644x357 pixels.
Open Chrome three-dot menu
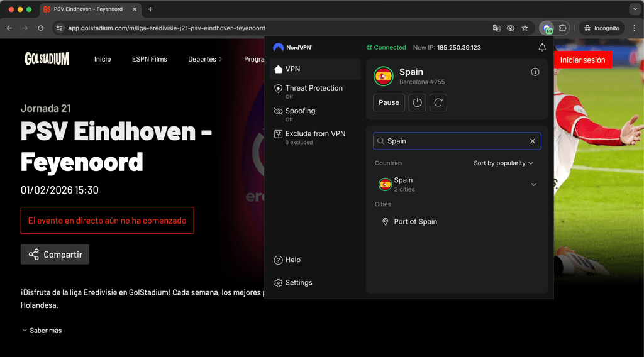click(x=634, y=28)
